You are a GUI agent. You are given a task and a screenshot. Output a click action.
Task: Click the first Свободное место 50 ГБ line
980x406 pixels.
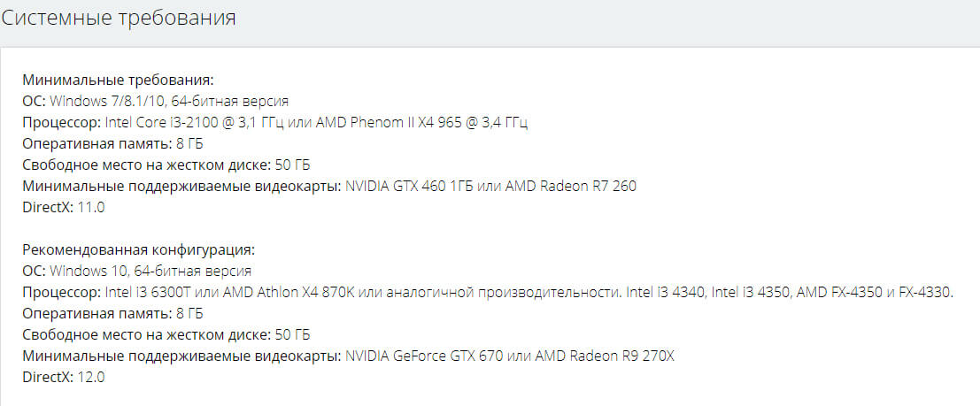click(166, 165)
